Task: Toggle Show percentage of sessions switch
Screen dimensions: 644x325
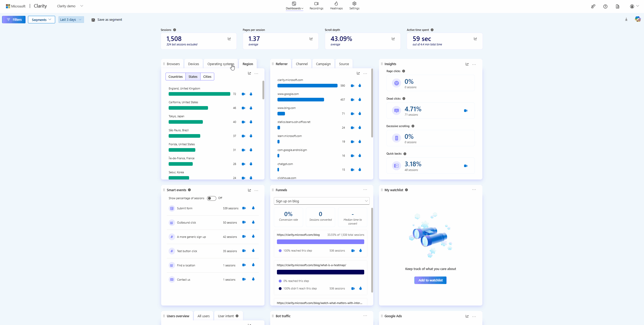Action: (x=211, y=198)
